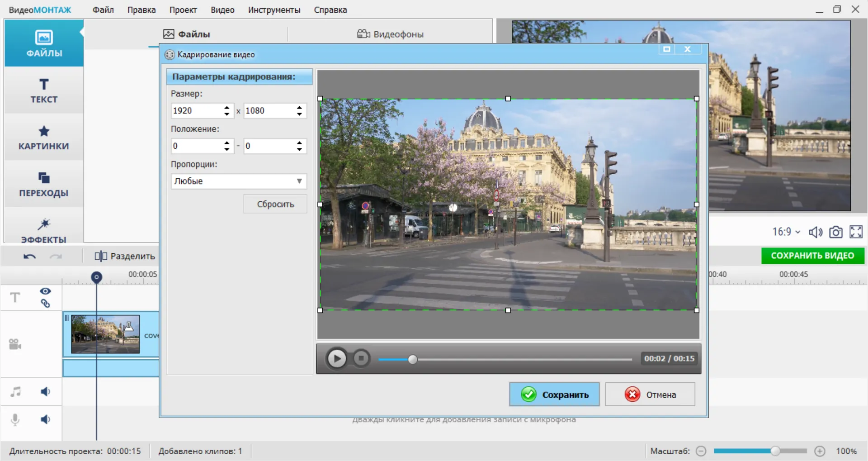
Task: Open the Переходы sidebar section
Action: click(x=44, y=184)
